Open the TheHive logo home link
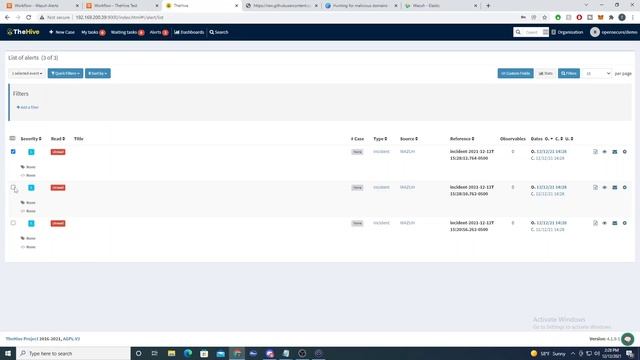The height and width of the screenshot is (360, 640). pyautogui.click(x=23, y=32)
